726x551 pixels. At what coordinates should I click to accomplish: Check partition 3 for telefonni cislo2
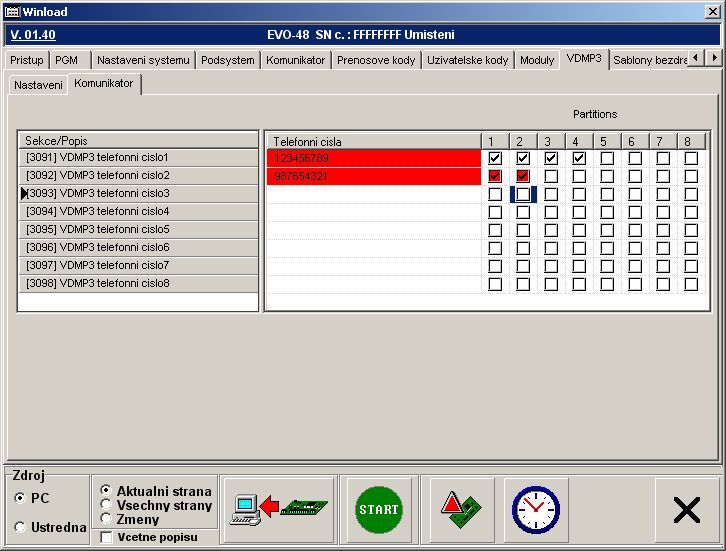550,176
